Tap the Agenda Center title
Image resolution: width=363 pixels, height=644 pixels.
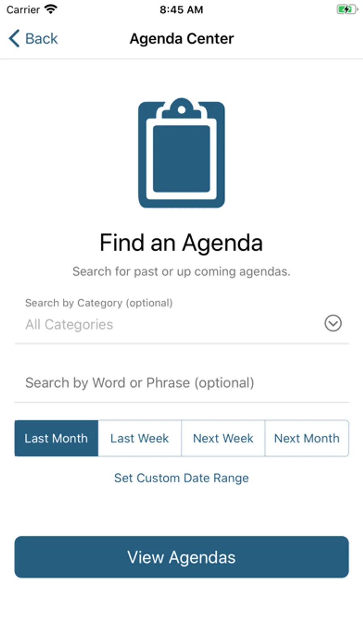[x=181, y=39]
